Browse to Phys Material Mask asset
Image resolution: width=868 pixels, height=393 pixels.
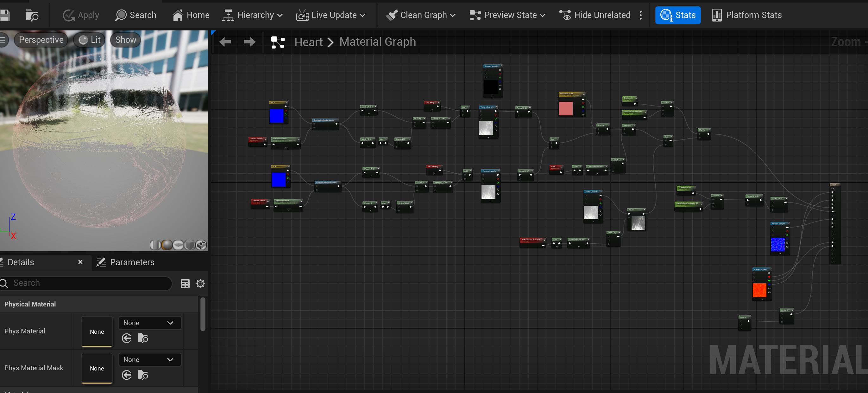click(143, 375)
